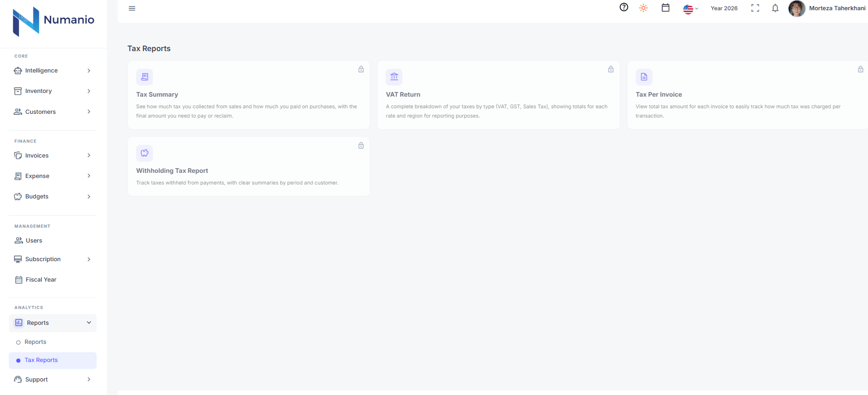This screenshot has width=868, height=395.
Task: Click the Numanio logo
Action: (53, 21)
